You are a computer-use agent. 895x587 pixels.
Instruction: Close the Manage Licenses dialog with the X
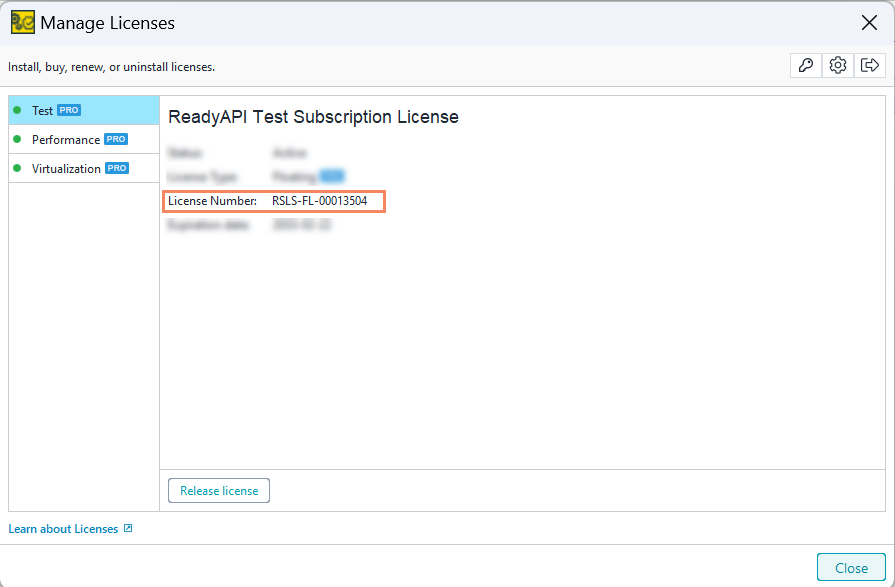(x=869, y=23)
